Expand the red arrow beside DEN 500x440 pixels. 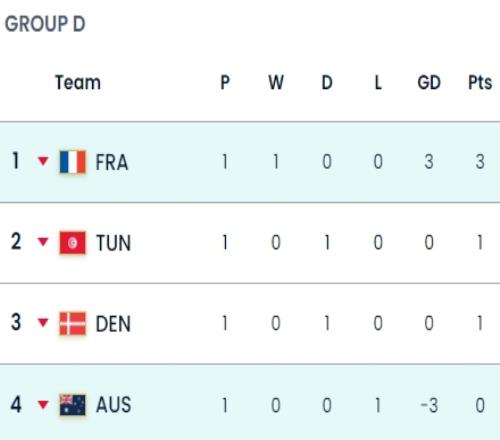[43, 322]
